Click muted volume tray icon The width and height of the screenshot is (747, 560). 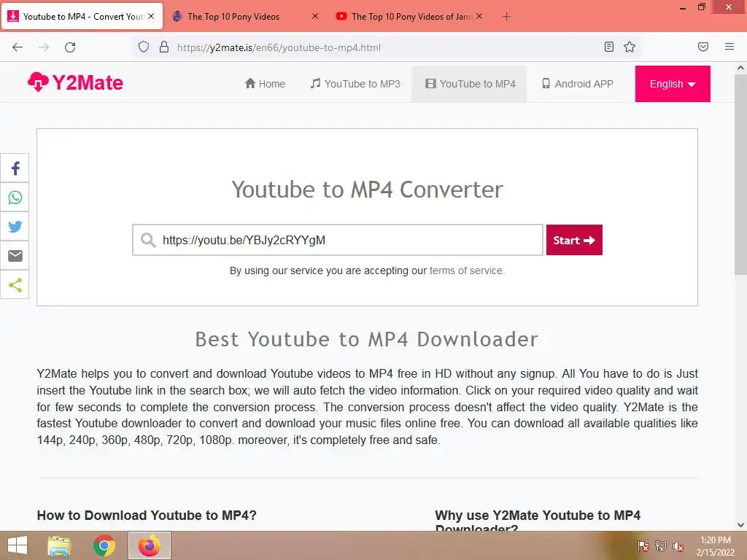(x=678, y=546)
